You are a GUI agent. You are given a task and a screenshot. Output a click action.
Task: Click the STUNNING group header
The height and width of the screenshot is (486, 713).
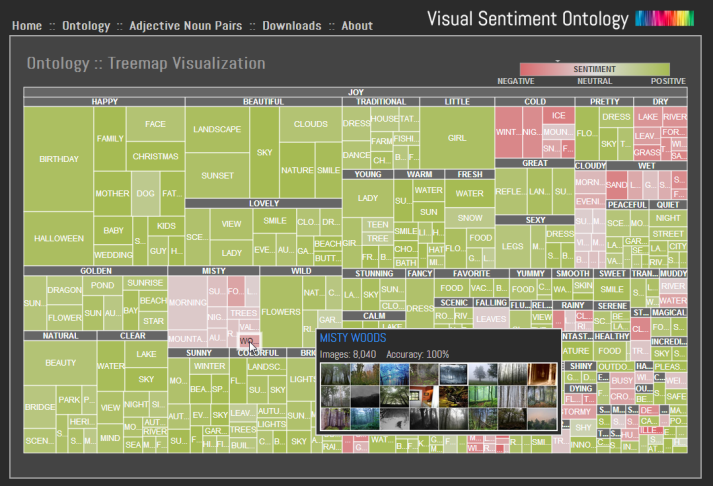(x=374, y=273)
